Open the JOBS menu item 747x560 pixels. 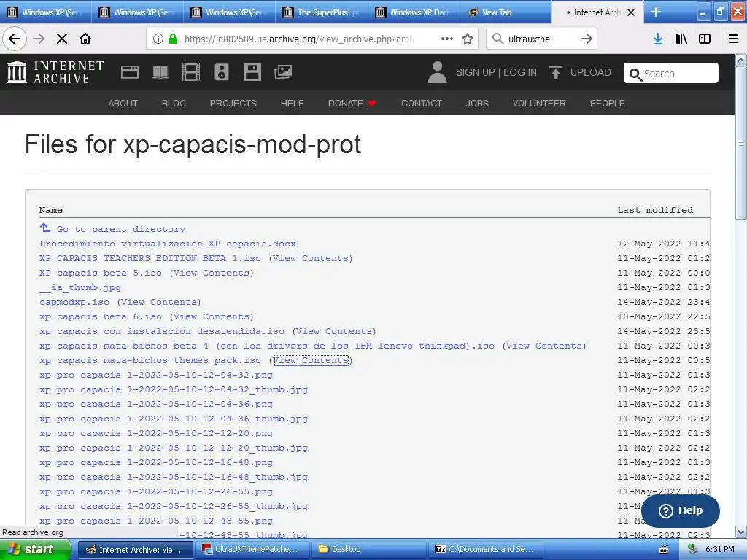click(477, 104)
